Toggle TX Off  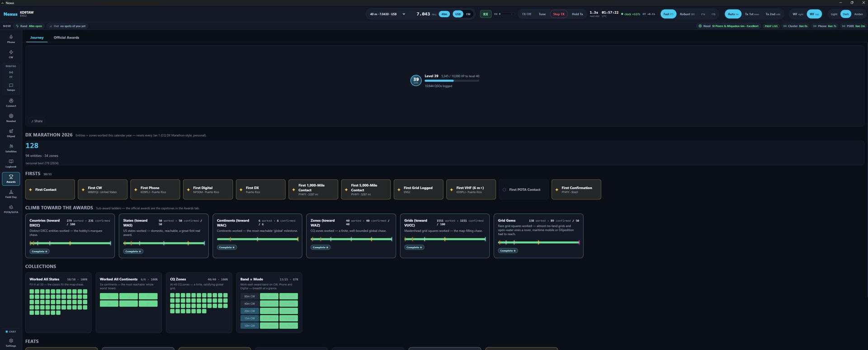[x=527, y=14]
